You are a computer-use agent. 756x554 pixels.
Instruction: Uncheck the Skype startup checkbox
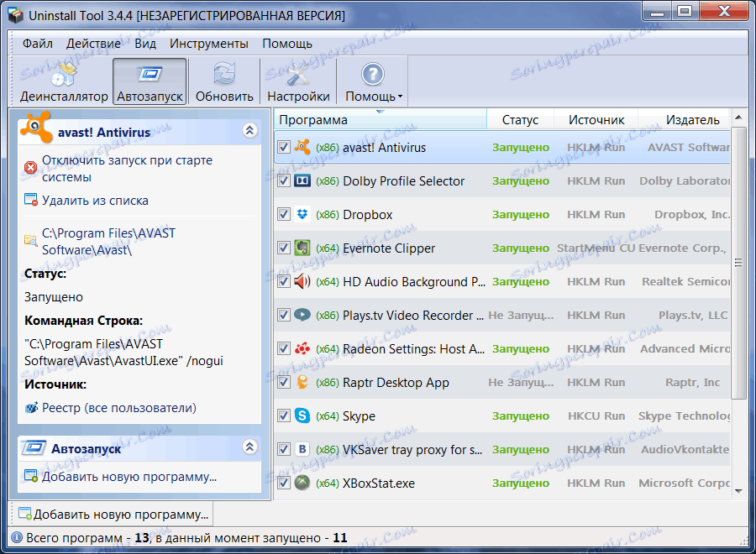coord(284,415)
